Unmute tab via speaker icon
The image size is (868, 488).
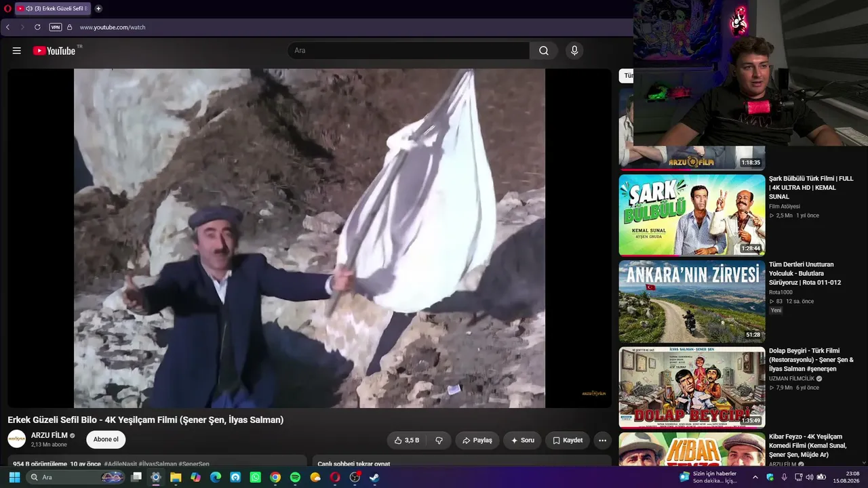pyautogui.click(x=29, y=9)
